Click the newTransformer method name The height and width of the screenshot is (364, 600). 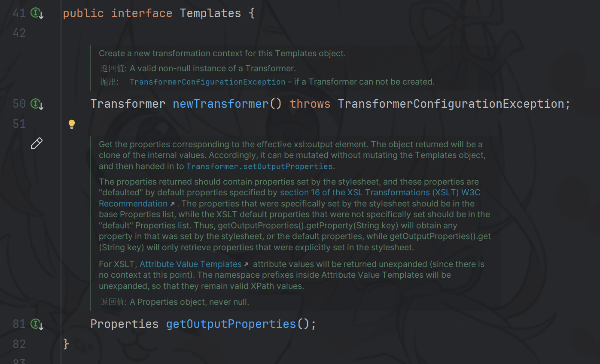220,104
